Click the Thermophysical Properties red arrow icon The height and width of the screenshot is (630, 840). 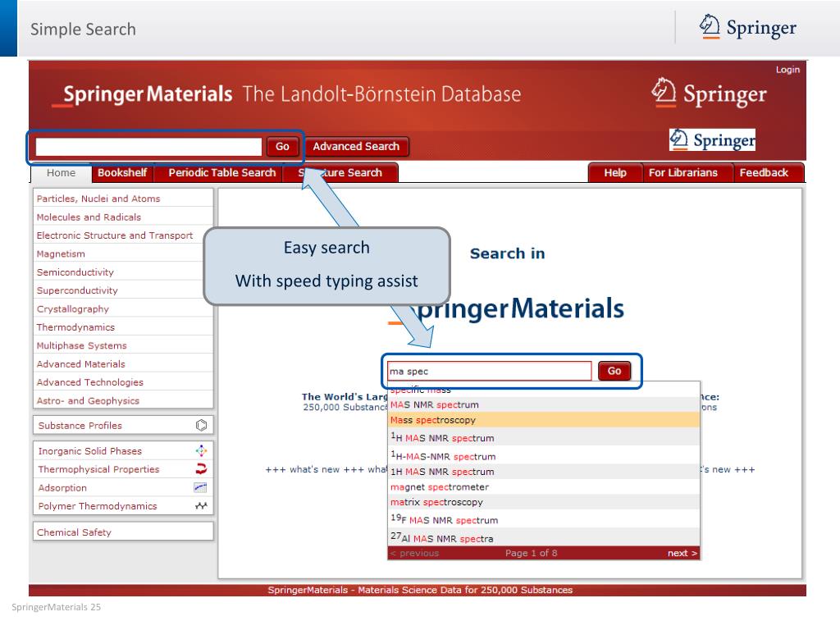click(202, 469)
